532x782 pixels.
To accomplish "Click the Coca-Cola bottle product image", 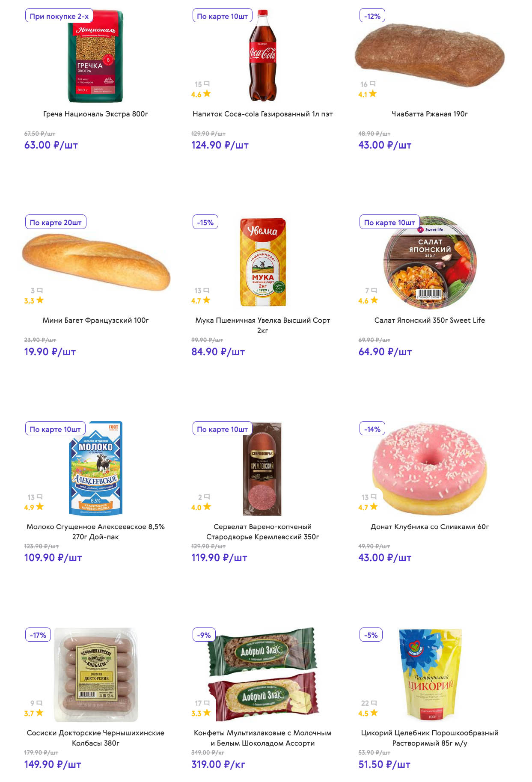I will tap(262, 56).
